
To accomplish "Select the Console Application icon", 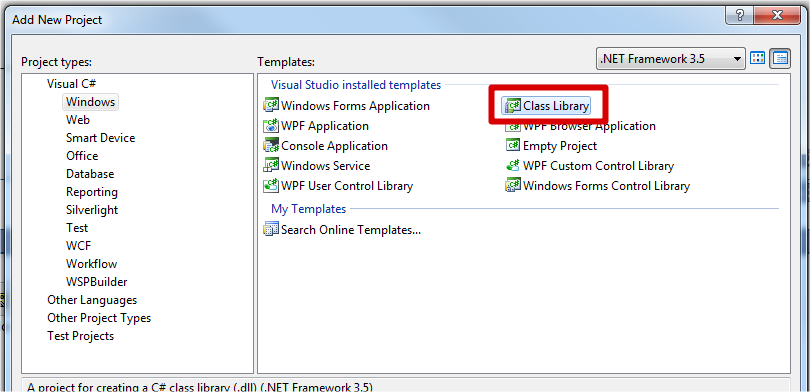I will [271, 146].
